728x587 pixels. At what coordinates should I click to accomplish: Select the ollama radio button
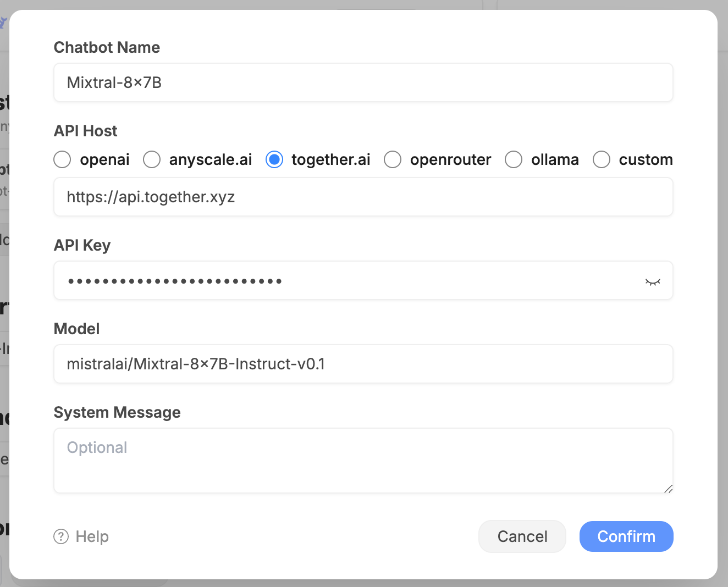tap(514, 159)
